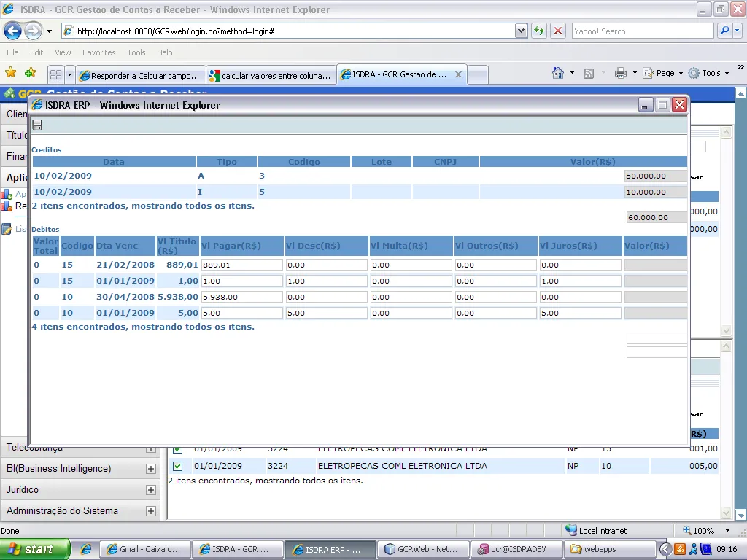Click Windows Start button
This screenshot has height=560, width=747.
point(35,549)
